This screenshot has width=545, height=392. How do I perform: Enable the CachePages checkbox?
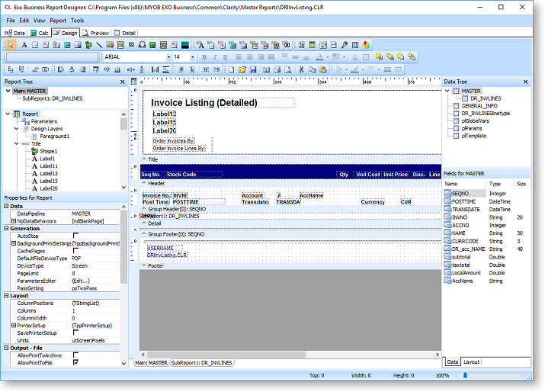pos(75,251)
